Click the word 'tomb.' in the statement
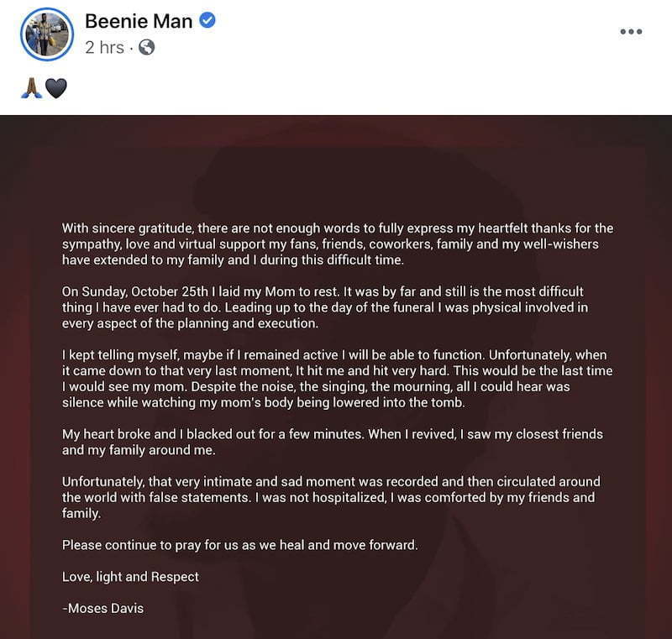This screenshot has width=672, height=639. (x=448, y=402)
